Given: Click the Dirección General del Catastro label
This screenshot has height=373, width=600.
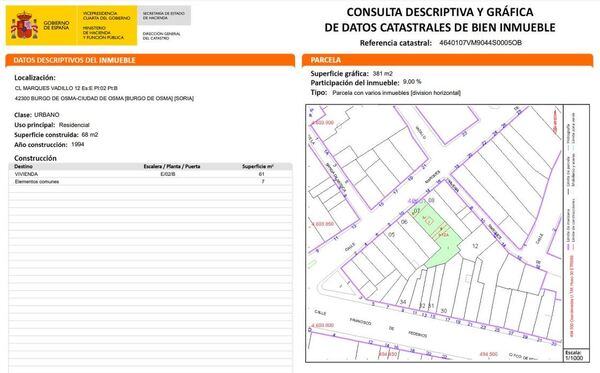Looking at the screenshot, I should point(161,36).
